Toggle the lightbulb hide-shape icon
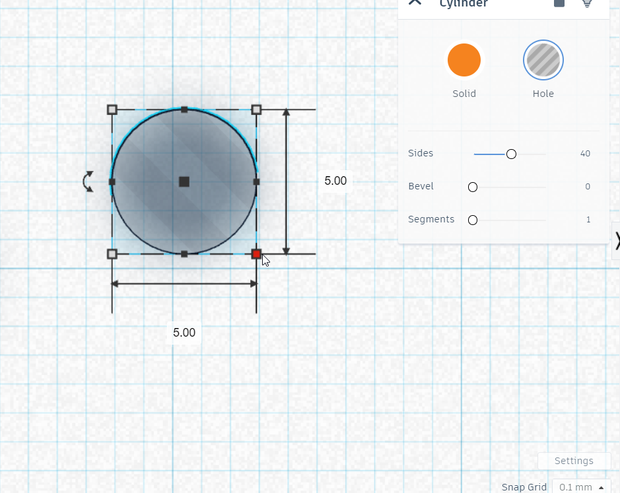 pyautogui.click(x=587, y=3)
